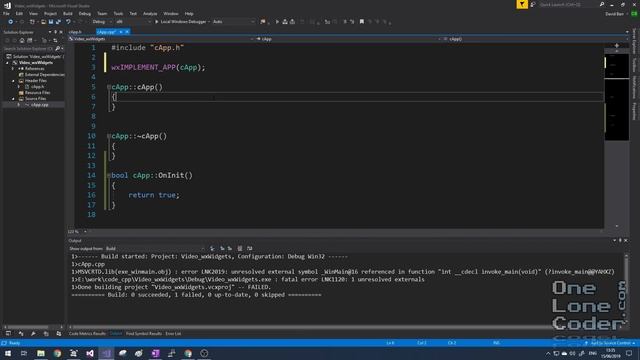
Task: Click the Task View taskbar icon
Action: (x=24, y=353)
